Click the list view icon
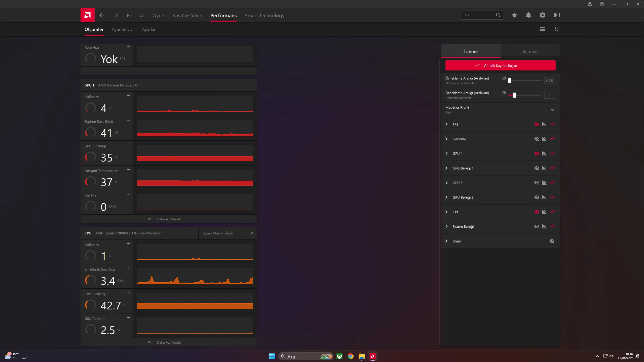 click(542, 29)
